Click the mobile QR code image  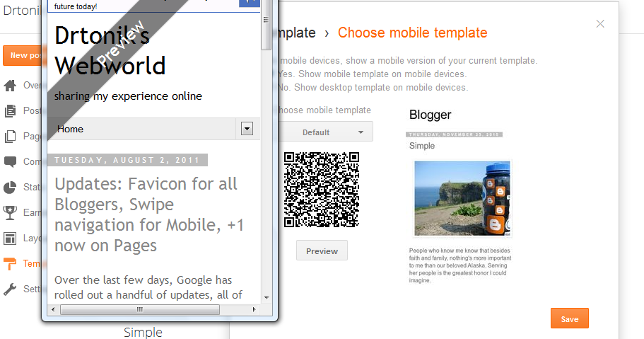[322, 189]
